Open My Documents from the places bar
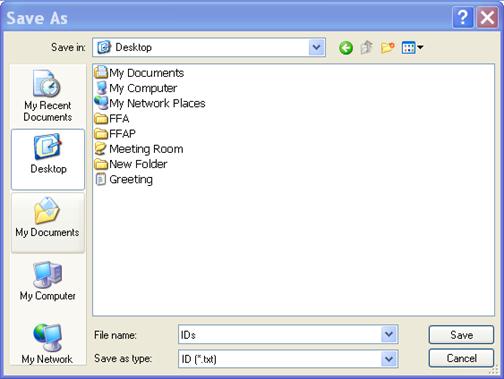 (48, 223)
